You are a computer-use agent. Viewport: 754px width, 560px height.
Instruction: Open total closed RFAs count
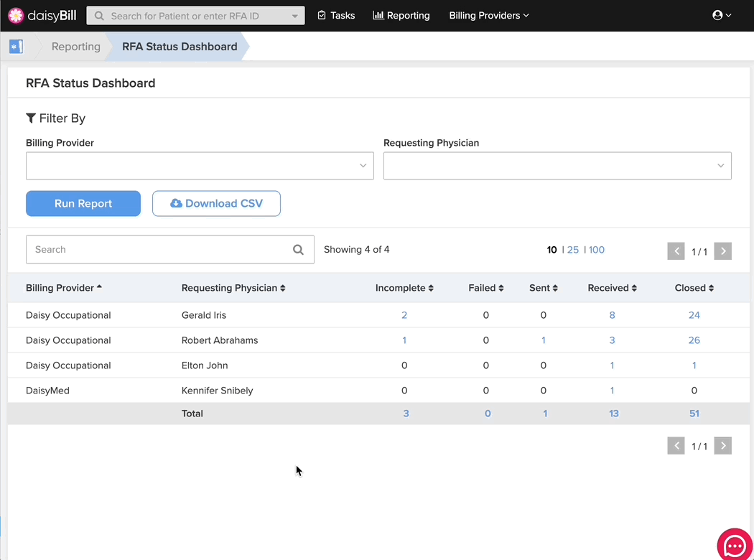click(694, 414)
